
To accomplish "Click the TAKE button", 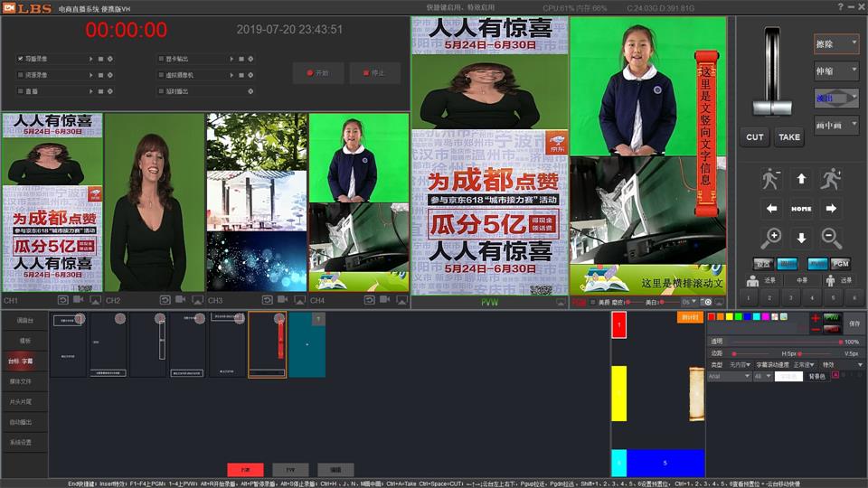I will point(789,137).
